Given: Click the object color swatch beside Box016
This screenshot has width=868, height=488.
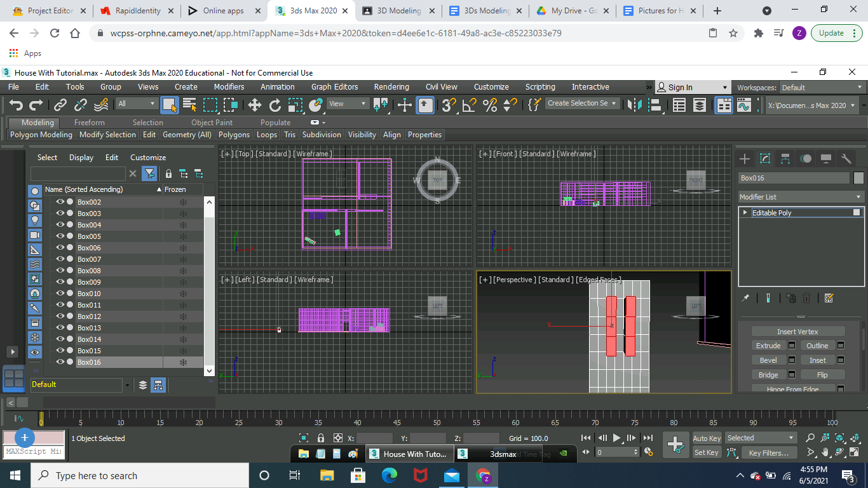Looking at the screenshot, I should 858,178.
